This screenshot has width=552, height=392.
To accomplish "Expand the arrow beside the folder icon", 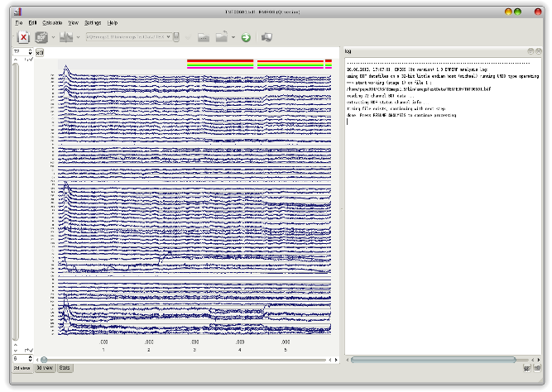I will pyautogui.click(x=233, y=37).
